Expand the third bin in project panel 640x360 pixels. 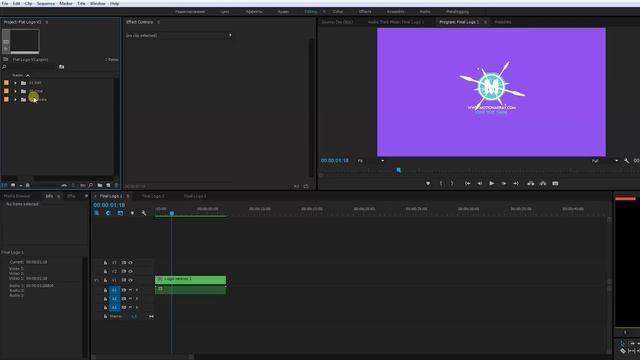(16, 100)
